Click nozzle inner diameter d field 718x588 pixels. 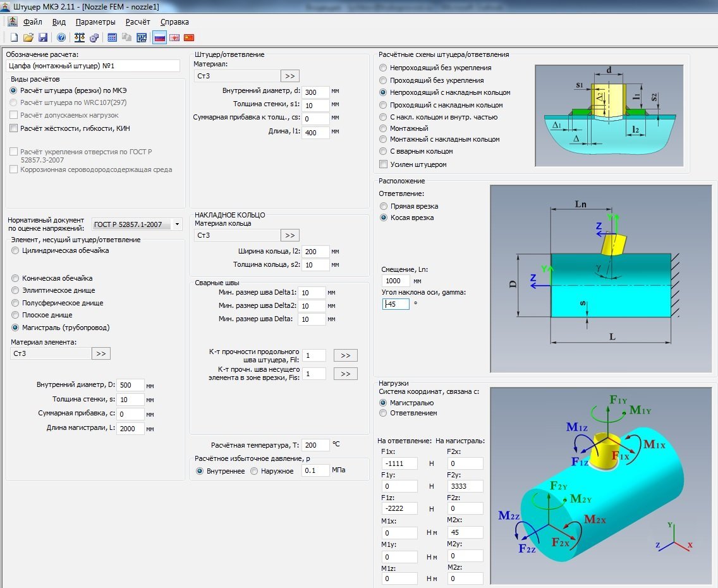coord(315,92)
